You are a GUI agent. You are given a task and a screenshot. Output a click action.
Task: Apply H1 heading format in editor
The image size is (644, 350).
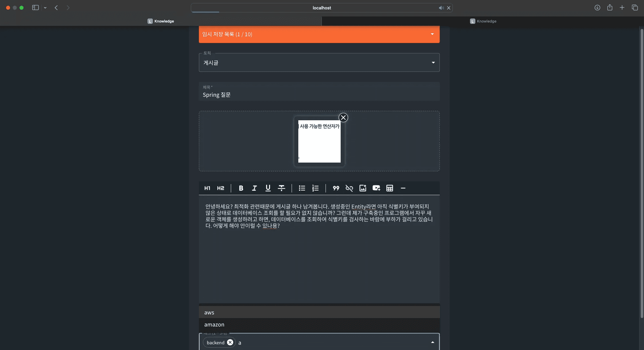click(x=207, y=188)
